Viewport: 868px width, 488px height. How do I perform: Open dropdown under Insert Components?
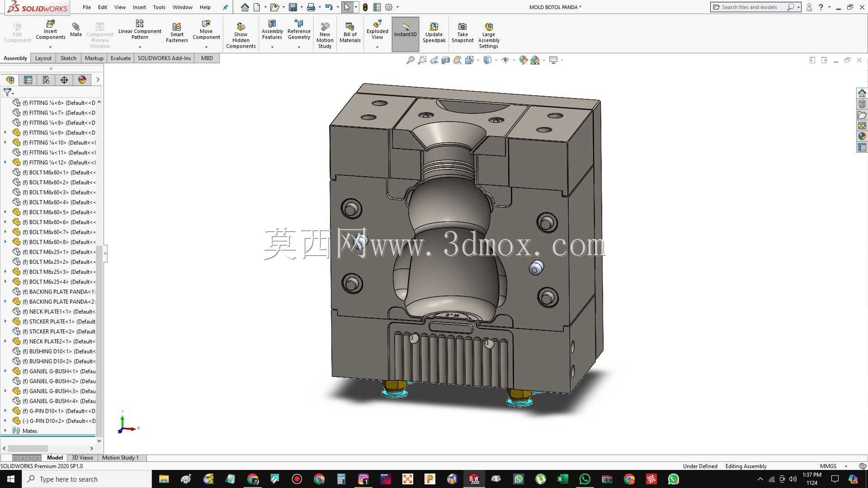click(x=50, y=47)
